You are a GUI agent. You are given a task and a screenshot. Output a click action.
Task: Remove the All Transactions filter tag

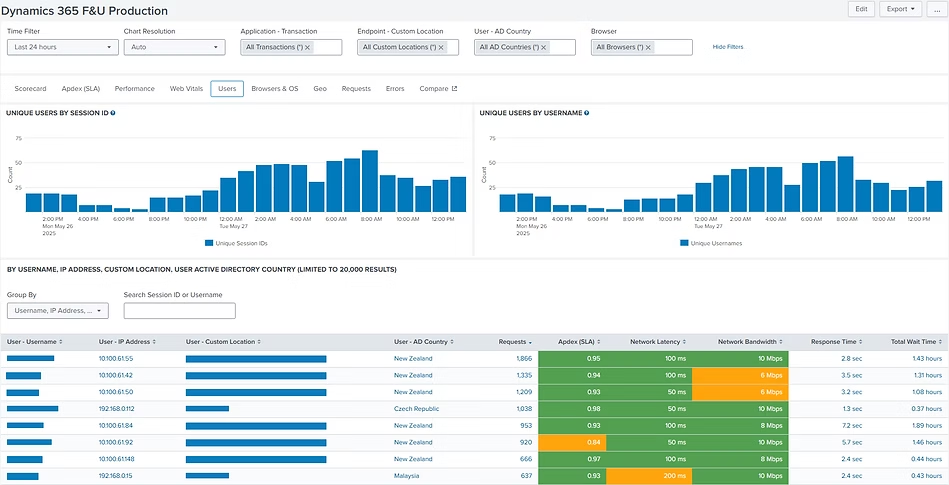pos(307,47)
